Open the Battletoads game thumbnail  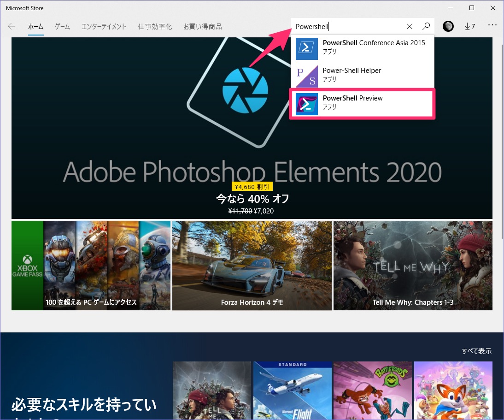click(x=373, y=390)
